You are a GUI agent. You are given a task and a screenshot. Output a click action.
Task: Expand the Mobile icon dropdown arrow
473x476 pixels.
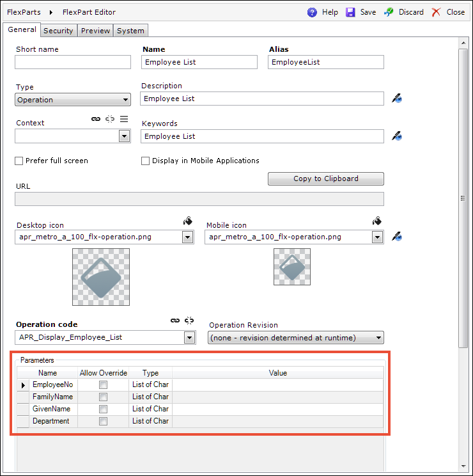pyautogui.click(x=377, y=237)
